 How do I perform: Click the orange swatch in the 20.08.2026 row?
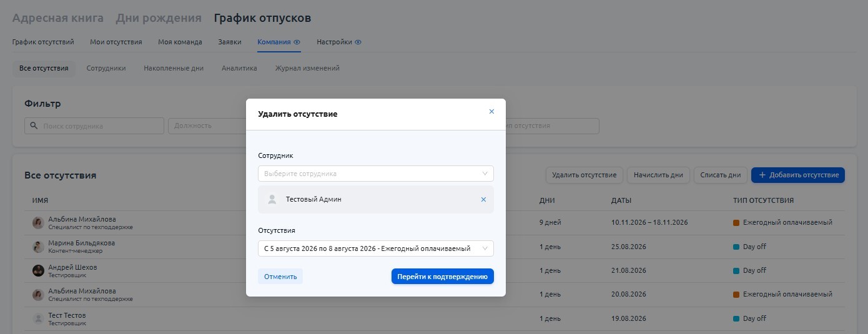736,294
